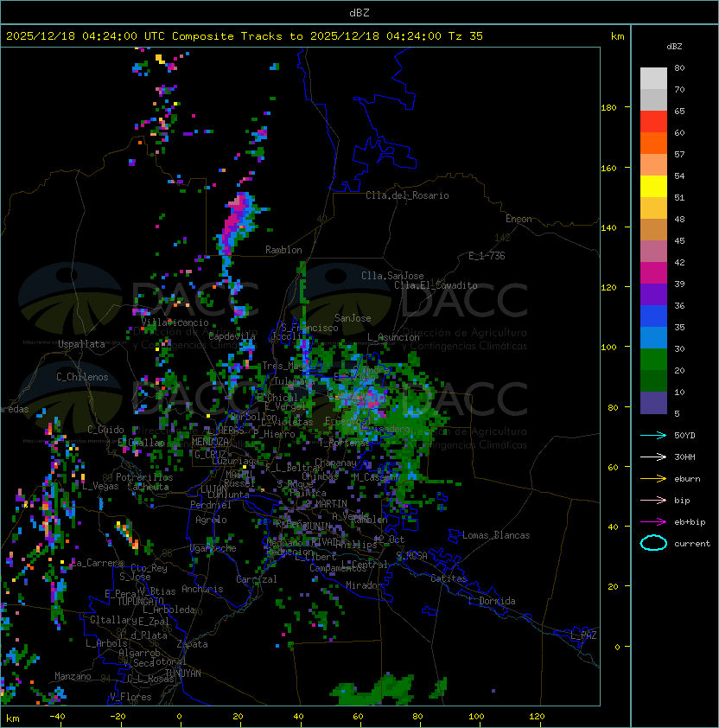Select the purple 36-39 dBZ swatch
The image size is (719, 728).
pos(653,294)
